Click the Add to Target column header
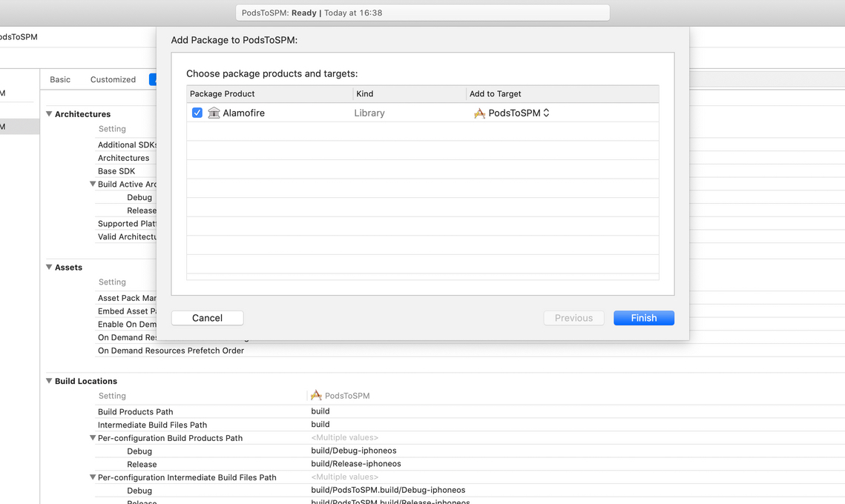Viewport: 845px width, 504px height. [562, 93]
